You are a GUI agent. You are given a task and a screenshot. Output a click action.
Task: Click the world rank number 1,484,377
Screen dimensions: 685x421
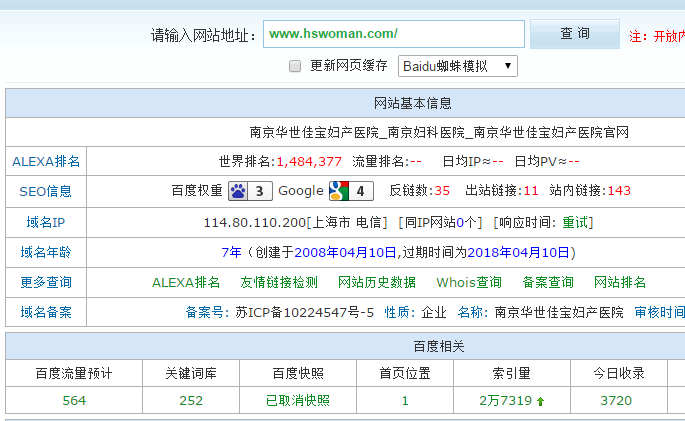click(x=309, y=161)
